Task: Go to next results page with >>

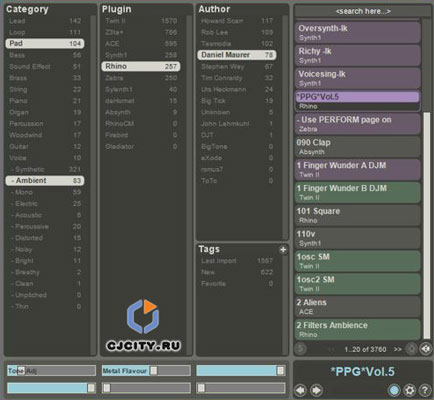Action: click(398, 349)
